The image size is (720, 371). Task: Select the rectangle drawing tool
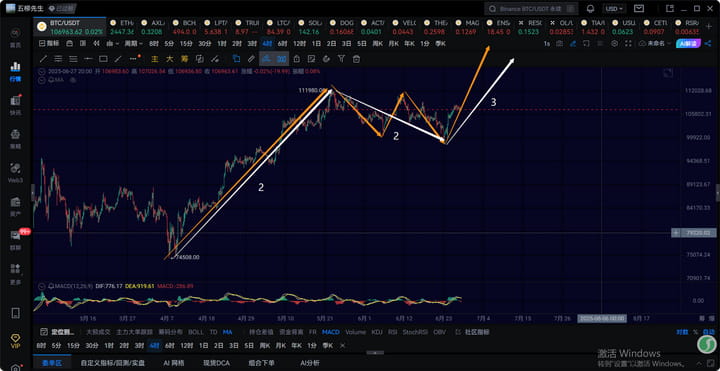(x=103, y=59)
